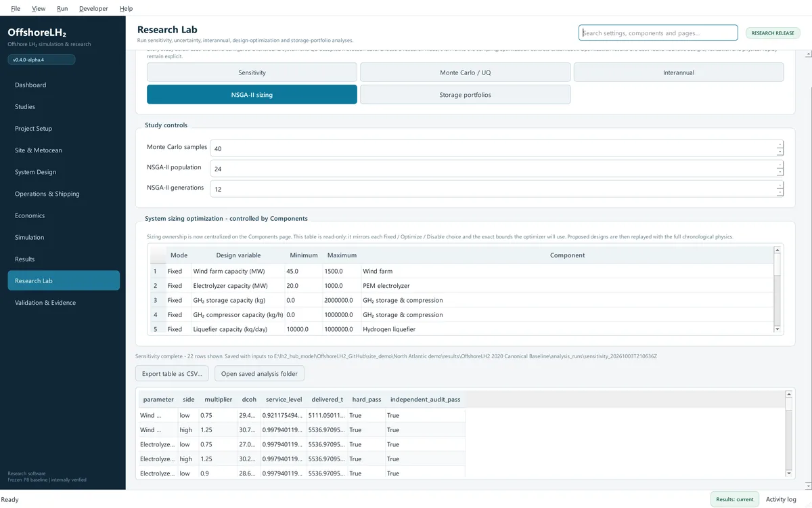
Task: Navigate to Project Setup
Action: tap(64, 128)
